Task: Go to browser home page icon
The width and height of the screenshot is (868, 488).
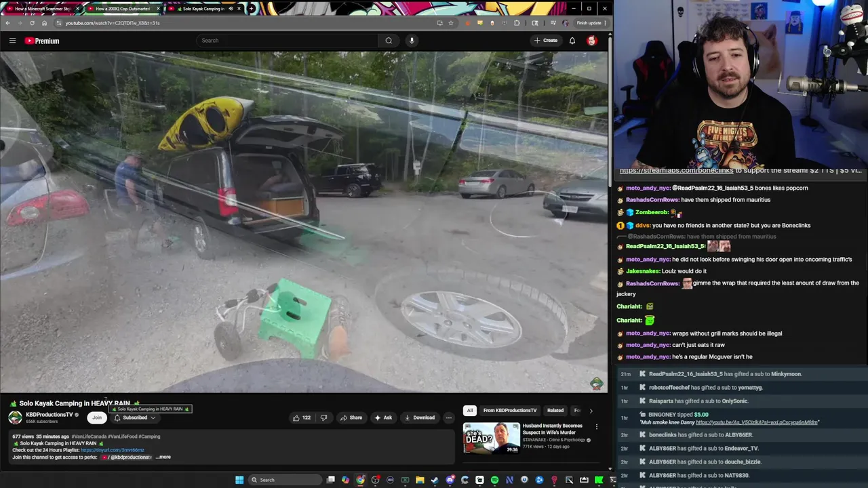Action: 44,23
